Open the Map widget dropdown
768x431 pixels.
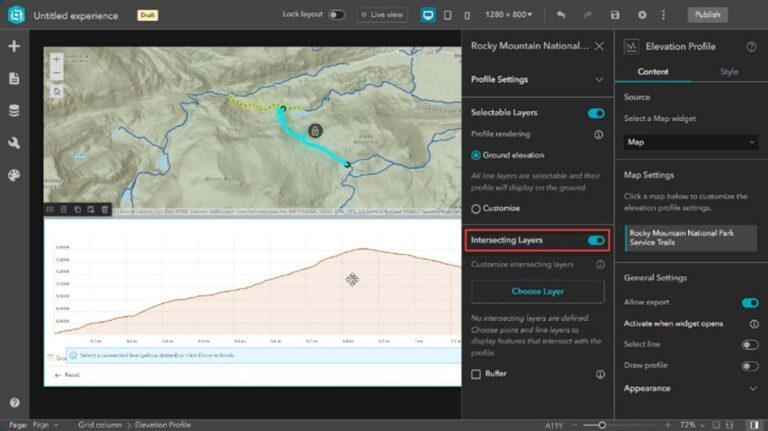coord(690,142)
